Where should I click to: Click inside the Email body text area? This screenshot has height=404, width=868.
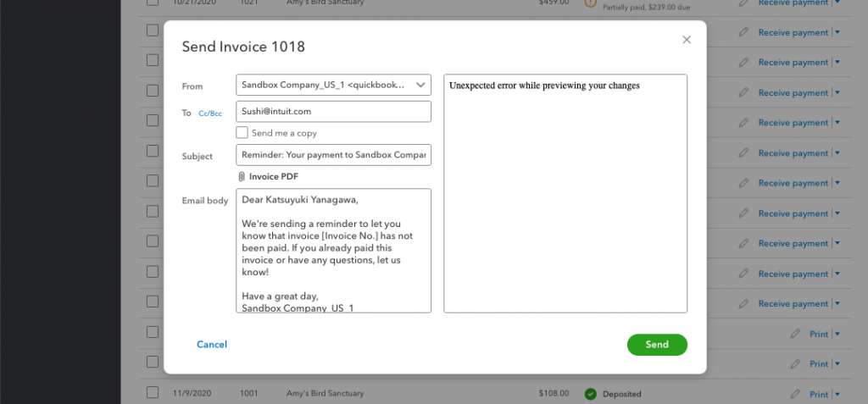pyautogui.click(x=333, y=251)
